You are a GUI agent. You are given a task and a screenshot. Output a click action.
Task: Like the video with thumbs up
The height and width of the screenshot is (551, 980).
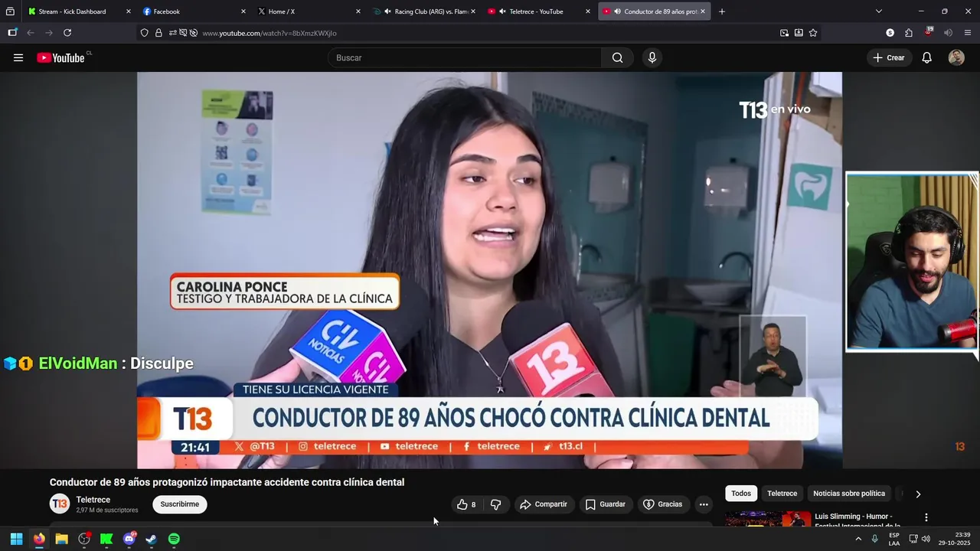click(467, 504)
